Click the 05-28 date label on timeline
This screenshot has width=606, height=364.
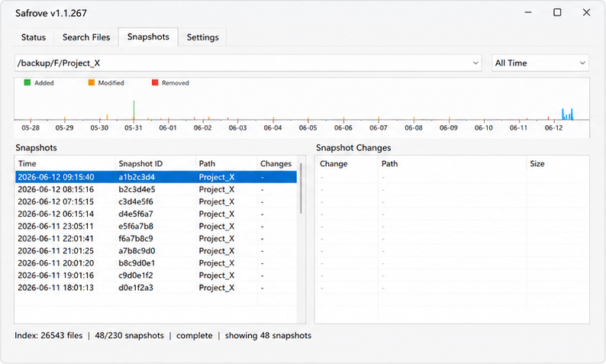(31, 128)
